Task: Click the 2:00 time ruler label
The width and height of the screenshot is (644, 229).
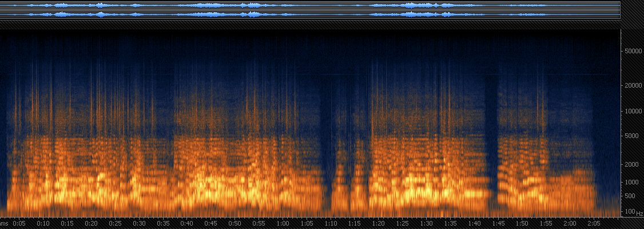Action: pos(570,223)
